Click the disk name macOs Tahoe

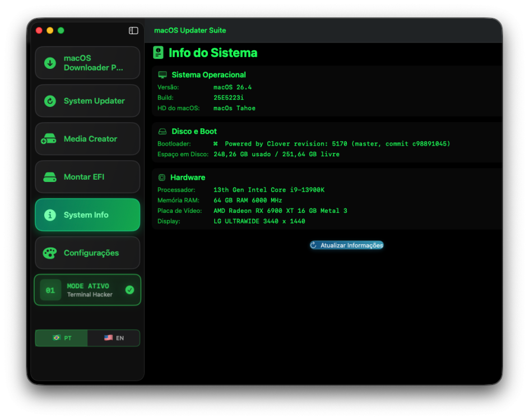point(234,108)
